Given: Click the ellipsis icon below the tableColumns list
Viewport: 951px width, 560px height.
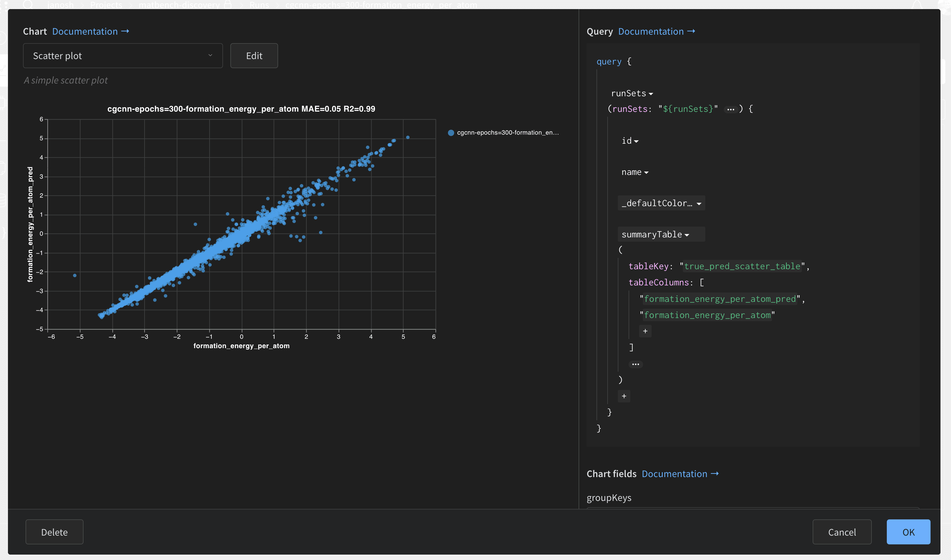Looking at the screenshot, I should point(636,363).
